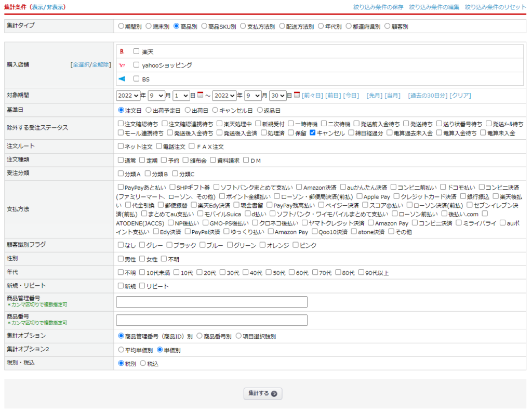
Task: Open the start year 2022 dropdown
Action: coord(128,96)
